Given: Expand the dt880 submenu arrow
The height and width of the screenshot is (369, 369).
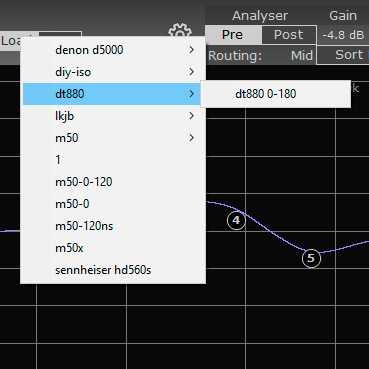Looking at the screenshot, I should [x=192, y=94].
